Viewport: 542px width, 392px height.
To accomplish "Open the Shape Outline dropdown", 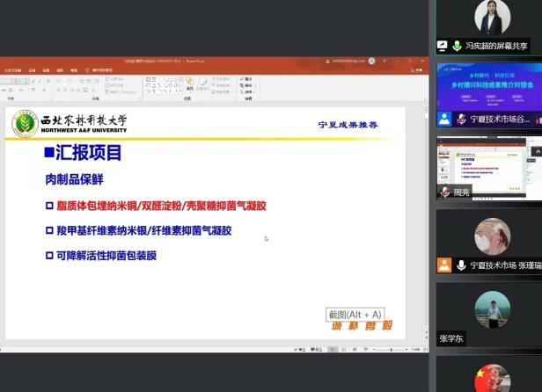I will [221, 85].
